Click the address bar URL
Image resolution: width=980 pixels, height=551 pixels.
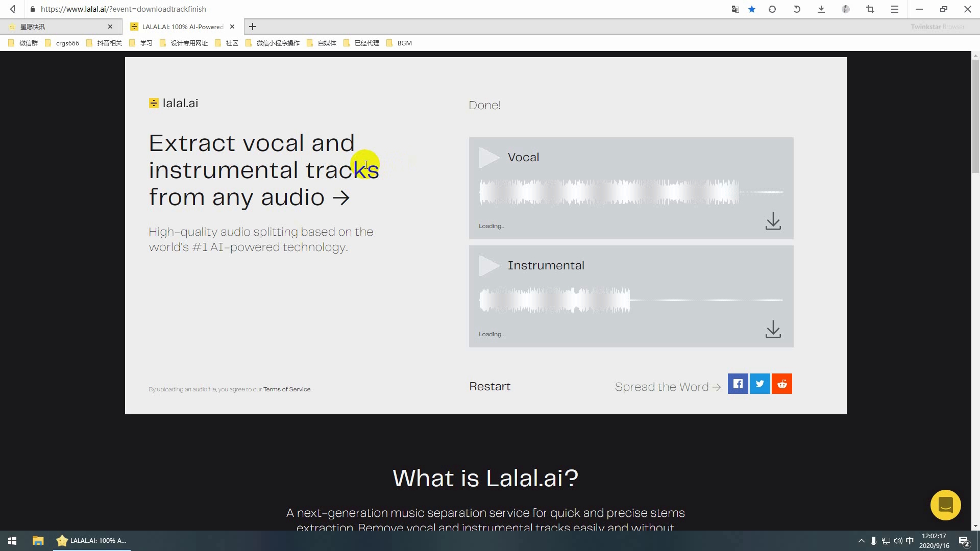pyautogui.click(x=124, y=9)
